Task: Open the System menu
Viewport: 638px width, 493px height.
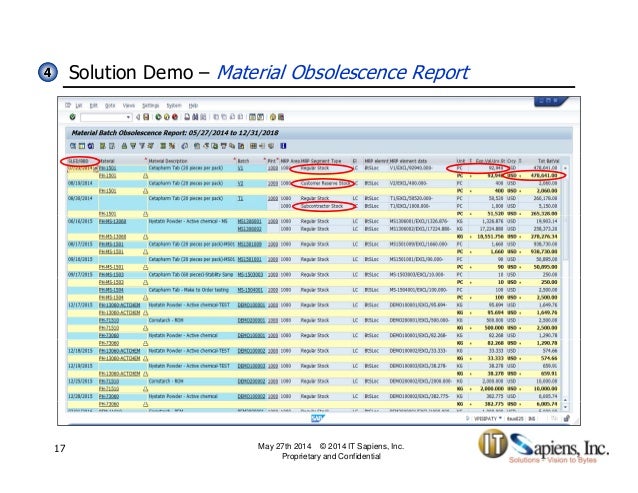Action: [174, 105]
